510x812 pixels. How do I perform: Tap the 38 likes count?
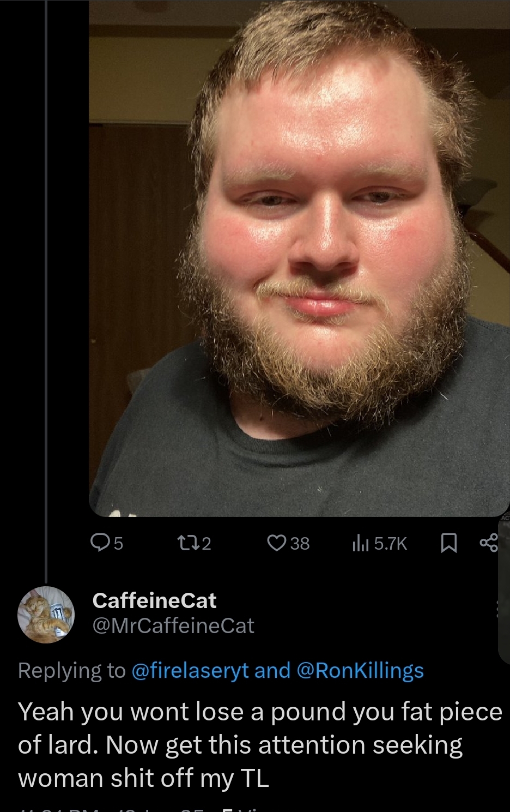coord(300,543)
